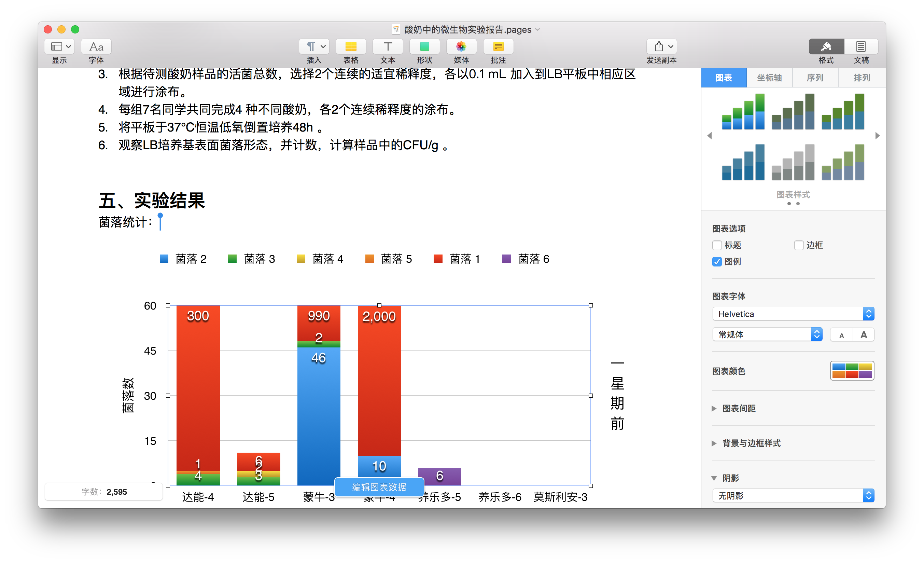Screen dimensions: 924x563
Task: Add a text box with the 文本 icon
Action: 387,46
